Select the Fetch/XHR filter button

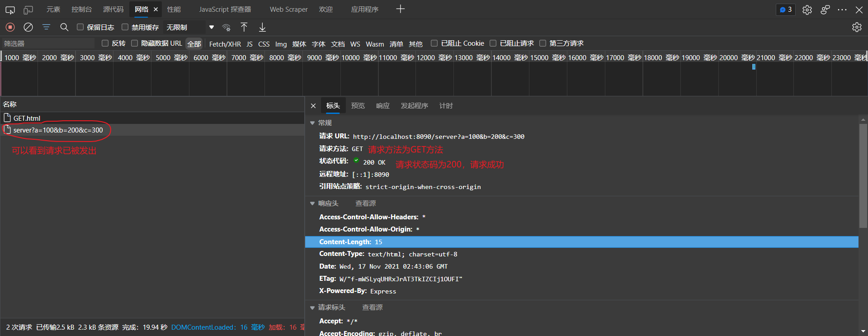pyautogui.click(x=225, y=44)
